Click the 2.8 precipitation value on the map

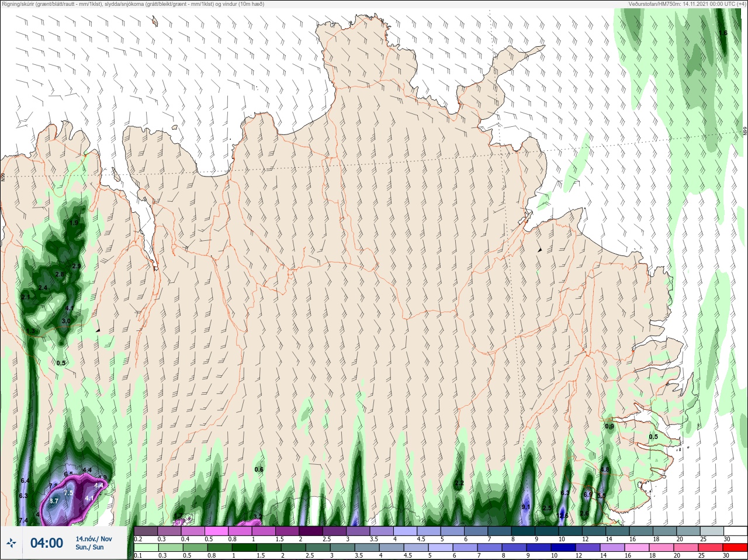point(60,274)
